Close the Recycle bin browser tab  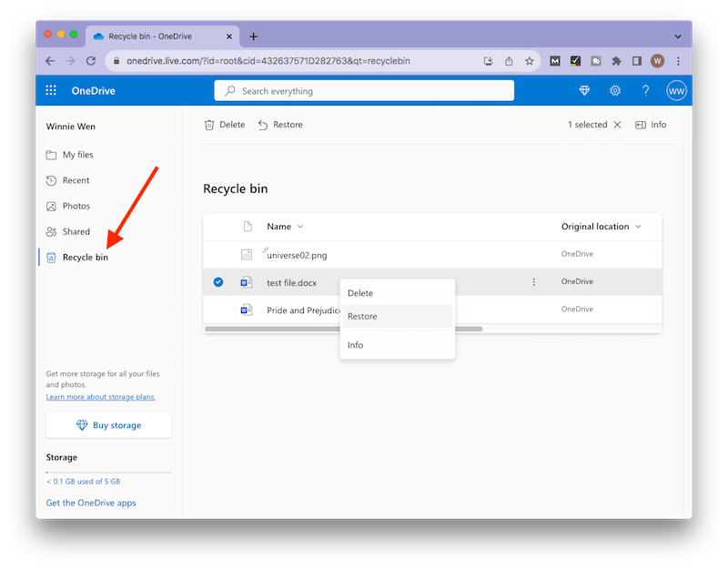click(x=229, y=36)
